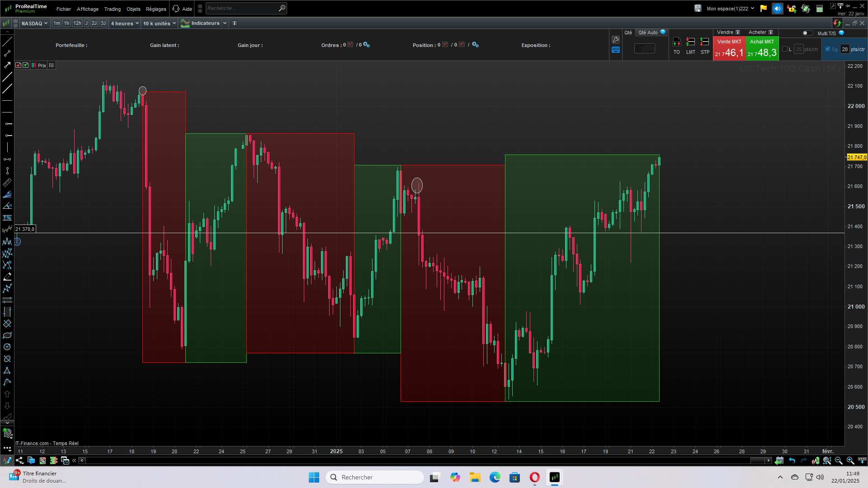Expand the 4 heures timeframe dropdown
868x488 pixels.
[x=125, y=23]
